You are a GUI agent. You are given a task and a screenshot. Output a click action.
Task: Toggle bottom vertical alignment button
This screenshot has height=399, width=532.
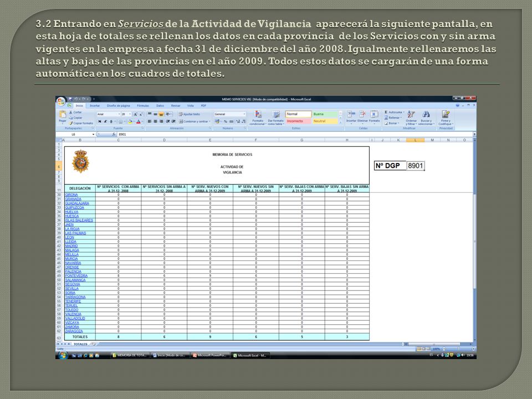[161, 114]
